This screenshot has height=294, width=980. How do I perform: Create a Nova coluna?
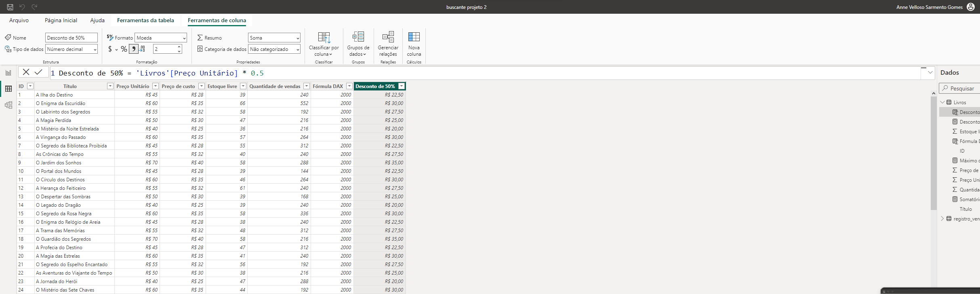click(x=414, y=44)
